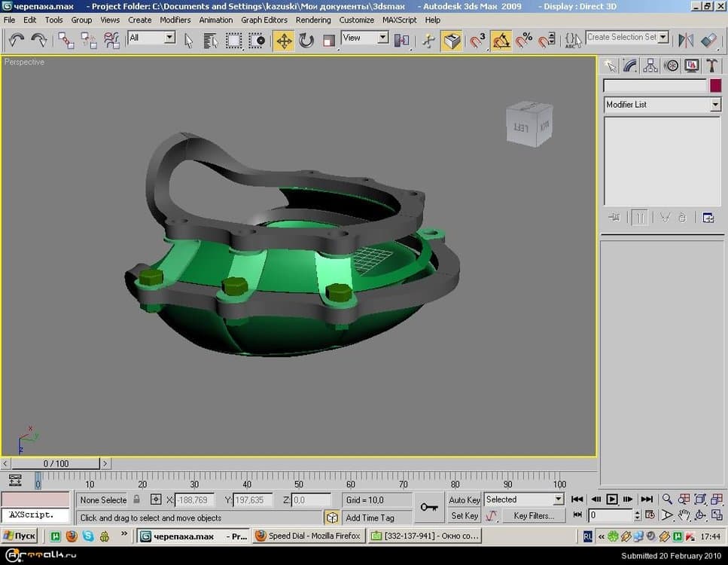Select the Select and Move tool
Image resolution: width=728 pixels, height=565 pixels.
click(284, 40)
